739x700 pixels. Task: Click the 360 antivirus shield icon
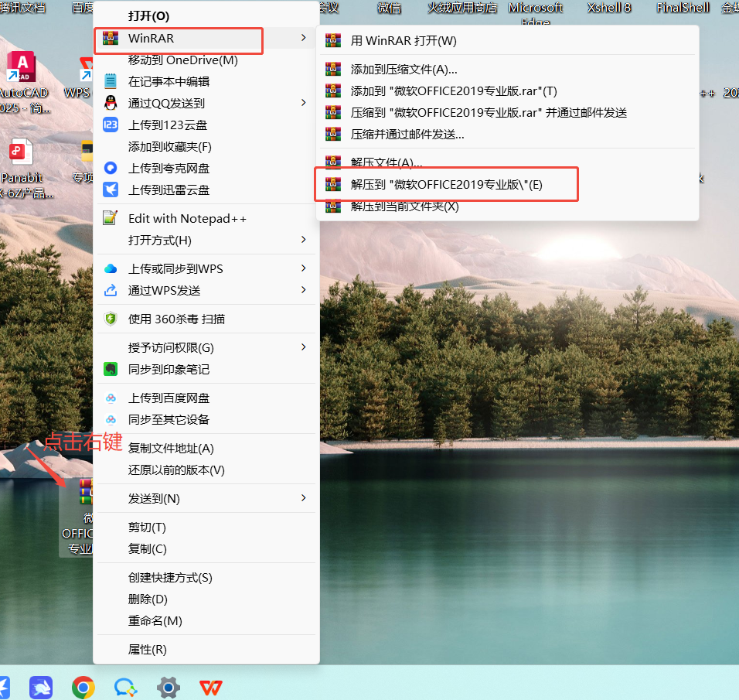[x=111, y=319]
